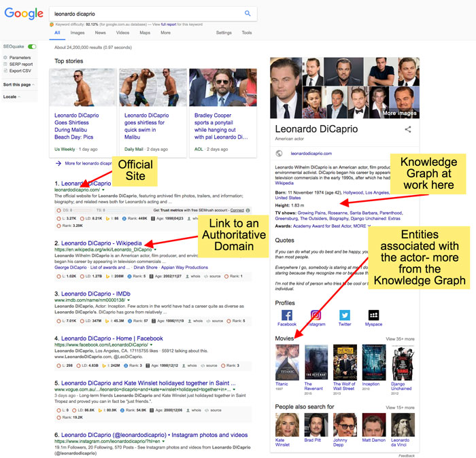Select Johnny Depp in People also search
Screen dimensions: 476x458
pos(345,425)
